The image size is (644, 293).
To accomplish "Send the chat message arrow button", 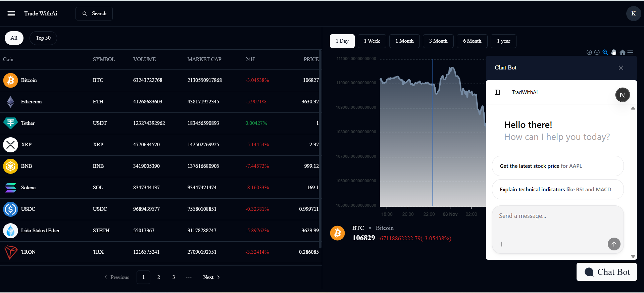I will (614, 244).
